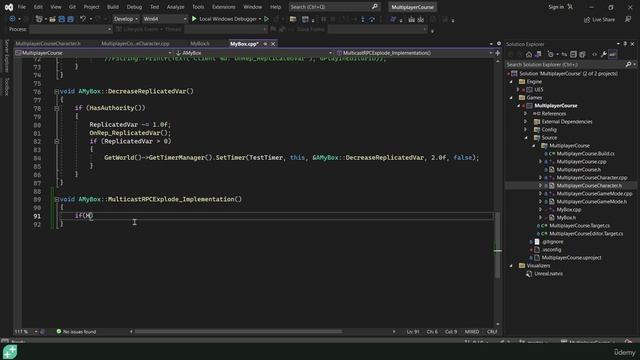This screenshot has height=360, width=640.
Task: Click Preview Selected Items icon in Solution Explorer
Action: (x=613, y=55)
